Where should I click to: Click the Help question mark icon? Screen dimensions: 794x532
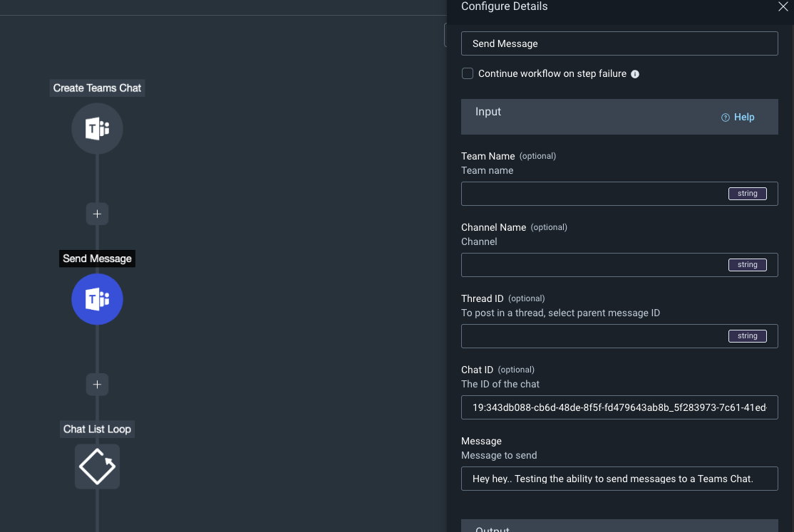(726, 118)
